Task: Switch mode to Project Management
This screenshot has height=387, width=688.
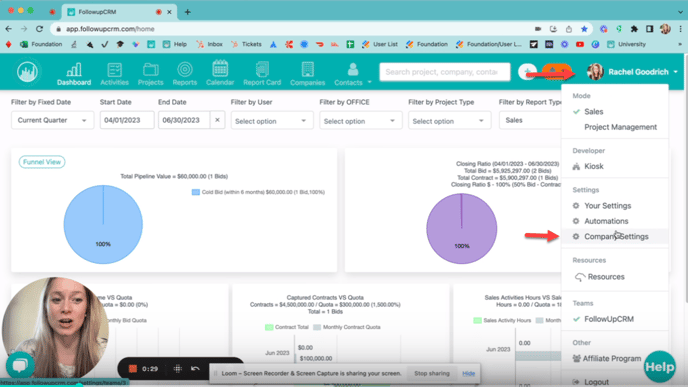Action: 620,127
